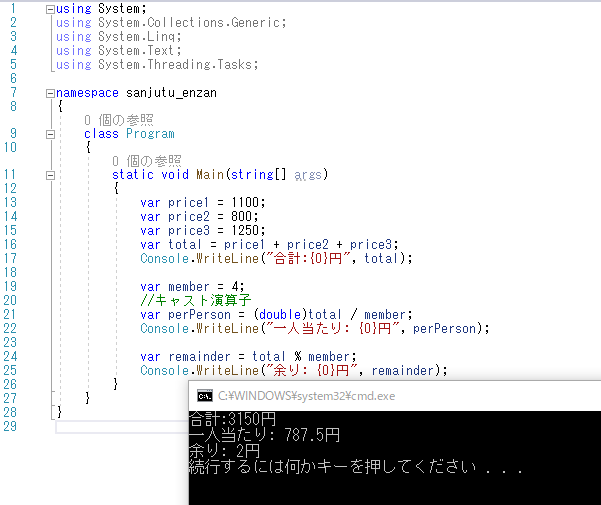
Task: Click the cmd.exe window title text
Action: pyautogui.click(x=306, y=396)
